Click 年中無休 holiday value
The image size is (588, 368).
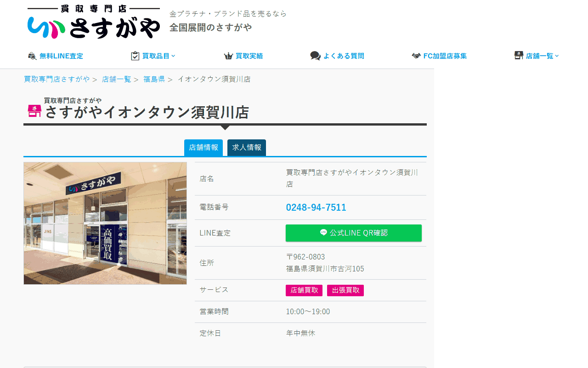pyautogui.click(x=300, y=333)
